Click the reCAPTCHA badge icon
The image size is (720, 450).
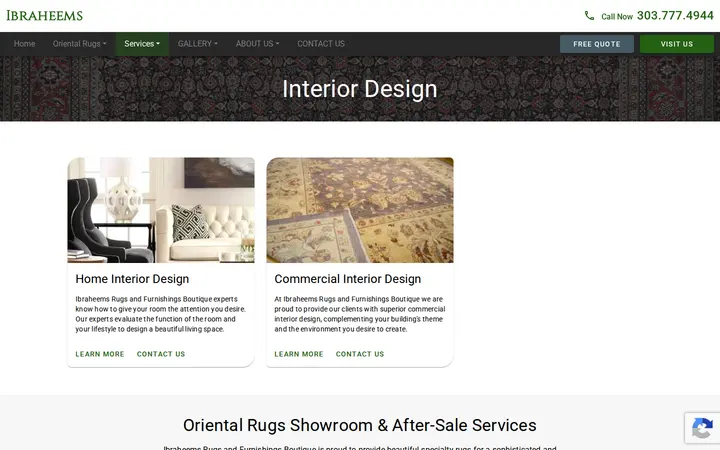click(702, 430)
